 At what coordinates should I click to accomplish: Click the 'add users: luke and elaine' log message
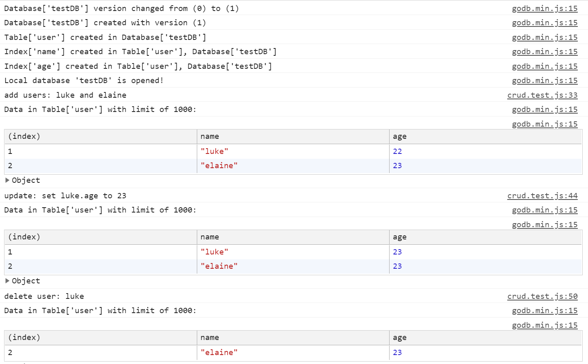click(64, 95)
